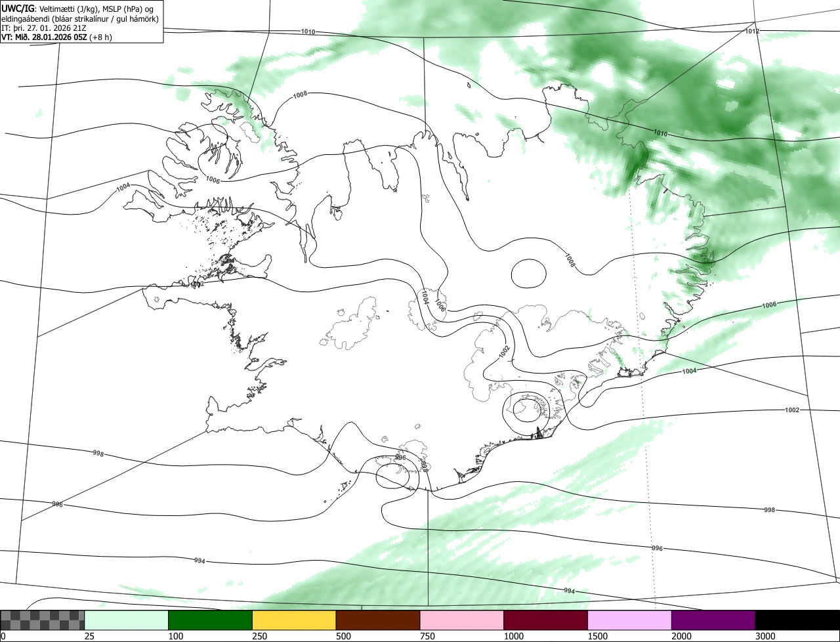840x642 pixels.
Task: Pick the lavender legend swatch
Action: 629,620
